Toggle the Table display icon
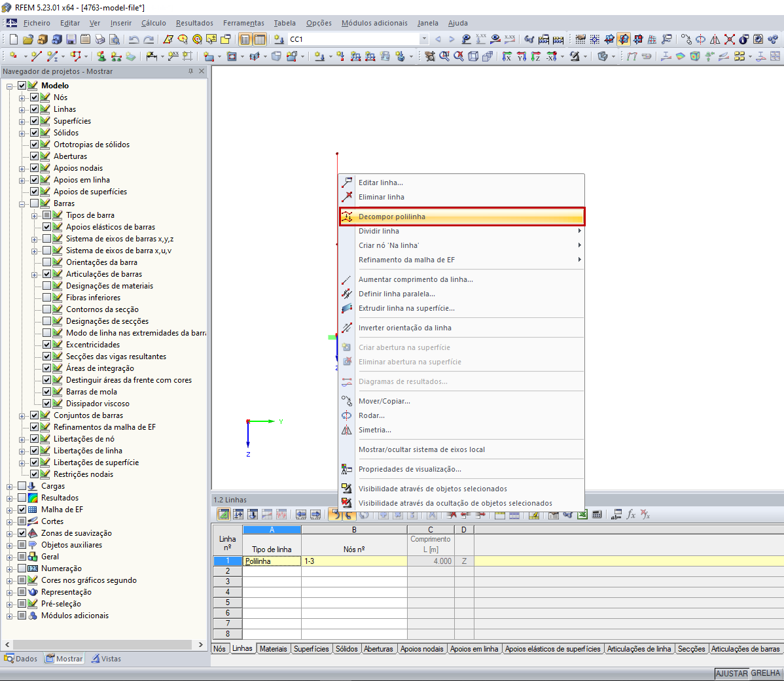The width and height of the screenshot is (784, 681). pyautogui.click(x=260, y=39)
